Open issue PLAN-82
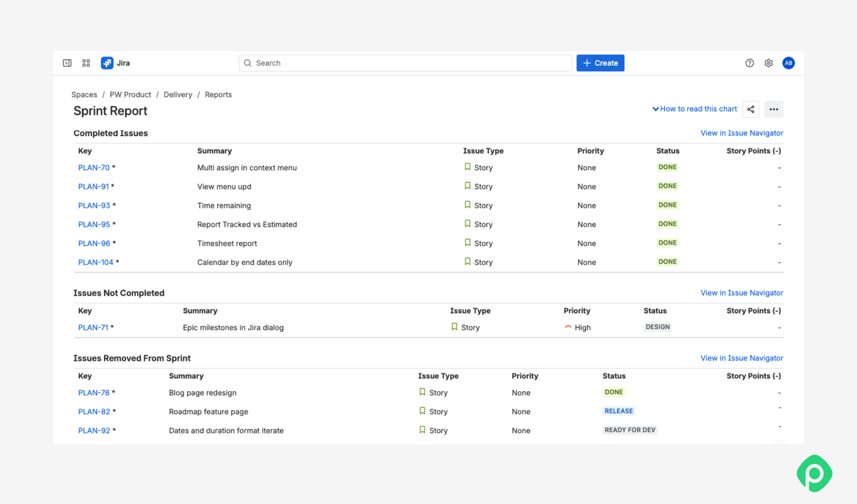Screen dimensions: 857x504 click(x=94, y=412)
